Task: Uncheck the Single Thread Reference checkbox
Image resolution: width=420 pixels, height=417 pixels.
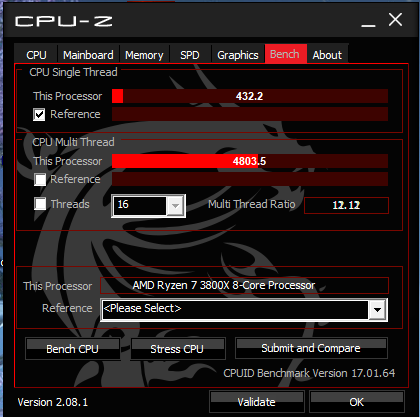Action: [39, 115]
